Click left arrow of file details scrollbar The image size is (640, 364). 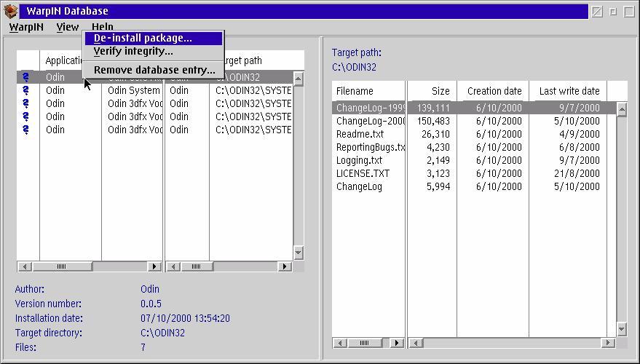(x=416, y=343)
